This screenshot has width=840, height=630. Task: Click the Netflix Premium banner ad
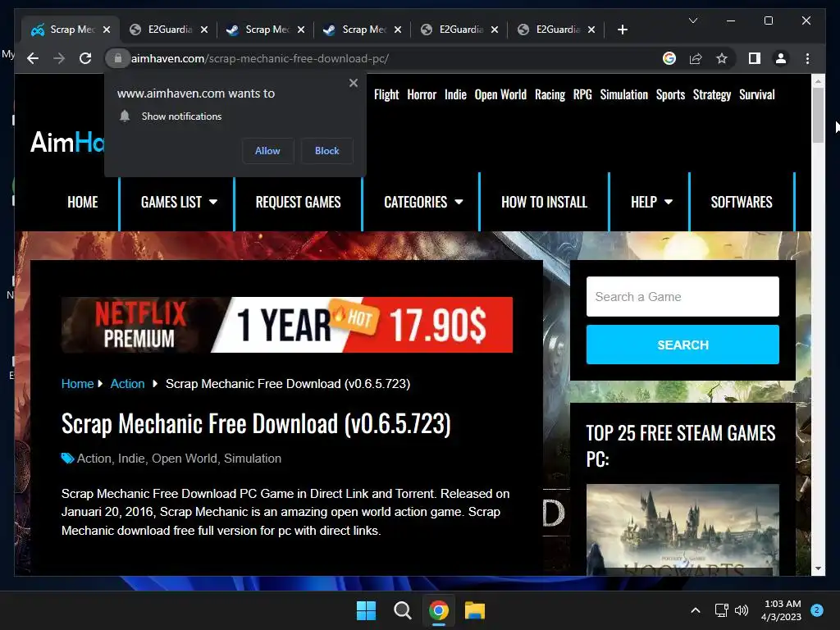286,325
